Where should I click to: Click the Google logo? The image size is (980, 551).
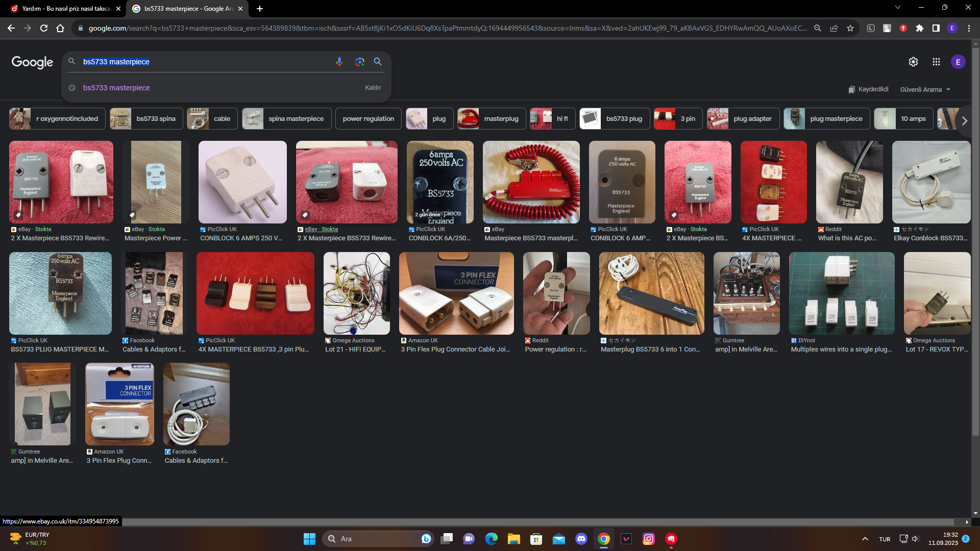[32, 62]
